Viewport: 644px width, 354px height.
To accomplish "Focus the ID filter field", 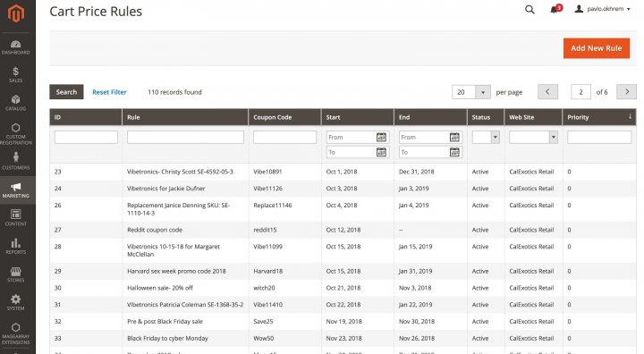I will click(x=86, y=137).
